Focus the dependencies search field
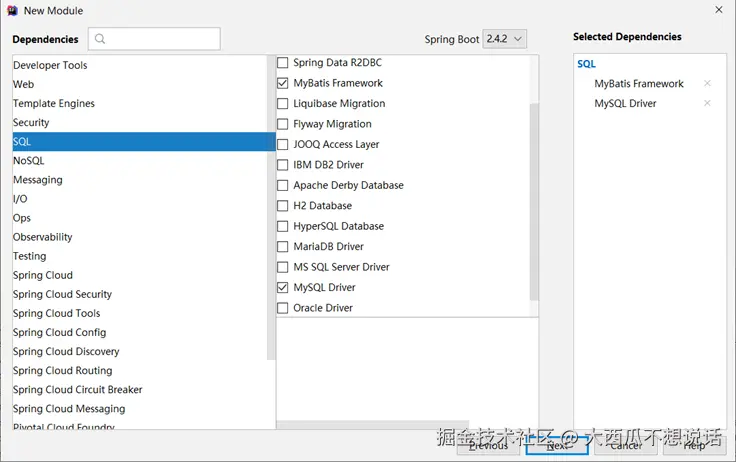Image resolution: width=736 pixels, height=462 pixels. click(x=154, y=39)
